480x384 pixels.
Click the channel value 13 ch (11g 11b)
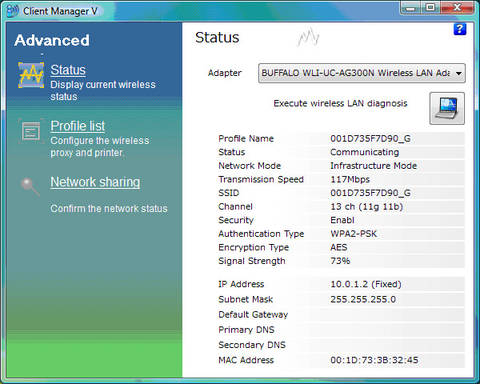click(x=367, y=207)
